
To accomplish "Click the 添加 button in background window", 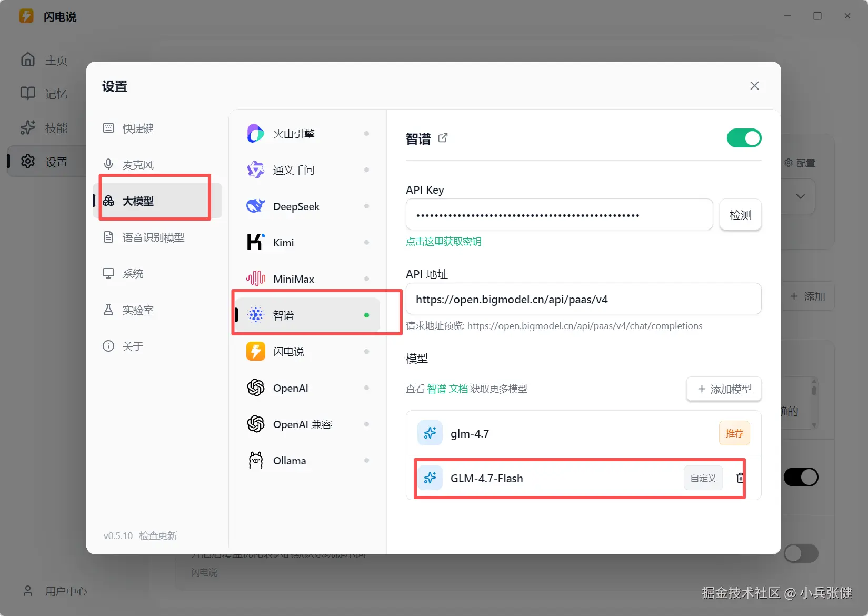I will tap(807, 297).
